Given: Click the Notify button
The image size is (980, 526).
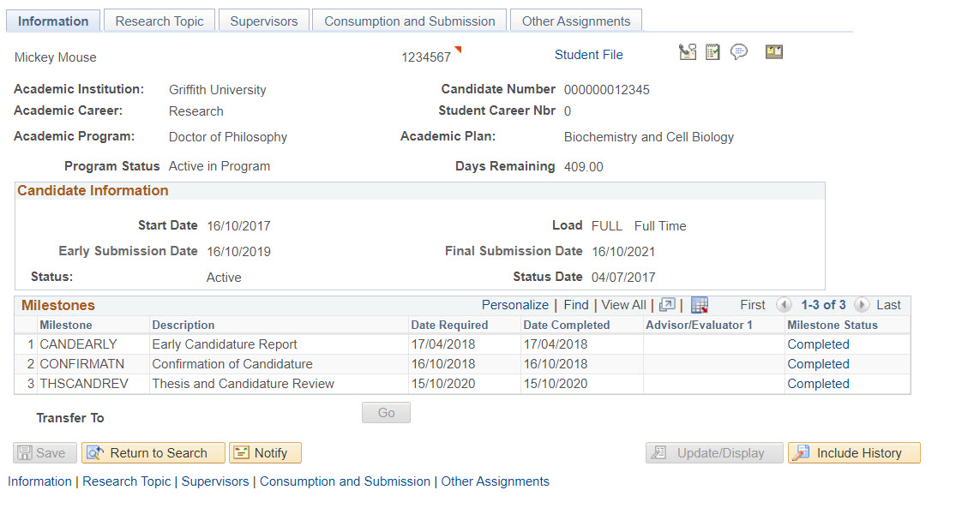Looking at the screenshot, I should point(265,453).
